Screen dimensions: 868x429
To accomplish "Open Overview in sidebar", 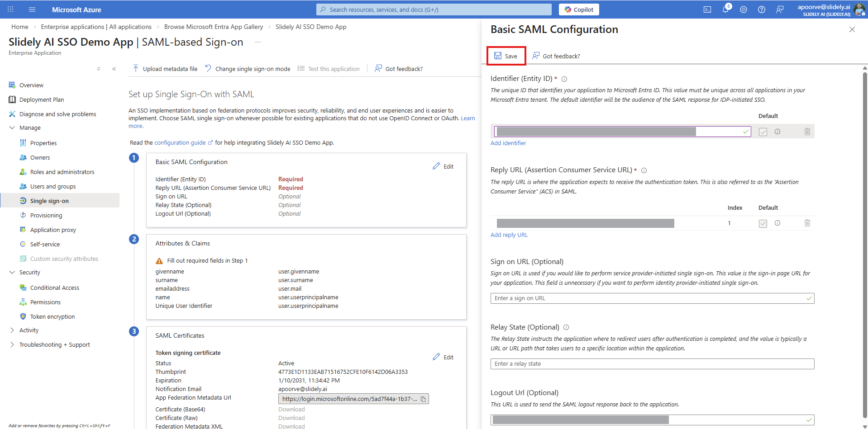I will click(x=31, y=85).
